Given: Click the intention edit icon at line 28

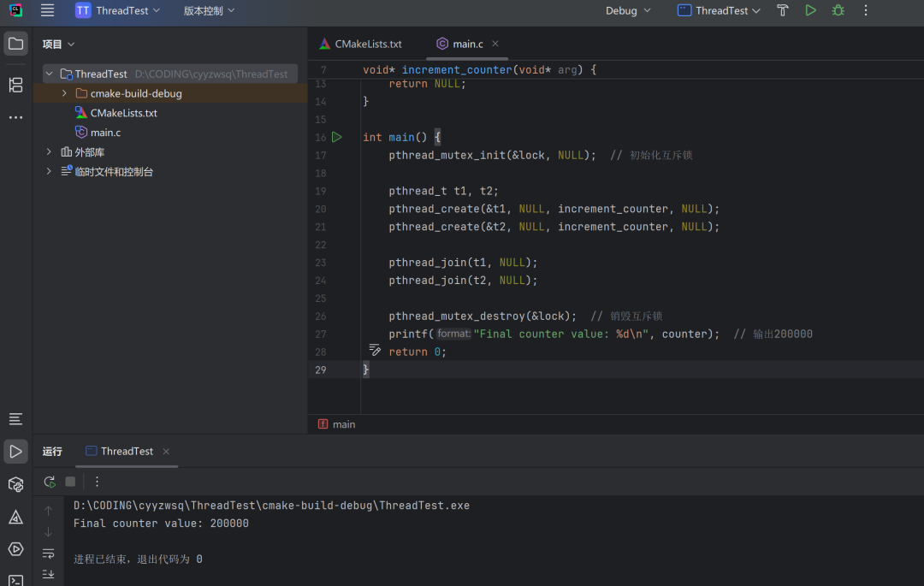Looking at the screenshot, I should tap(374, 350).
